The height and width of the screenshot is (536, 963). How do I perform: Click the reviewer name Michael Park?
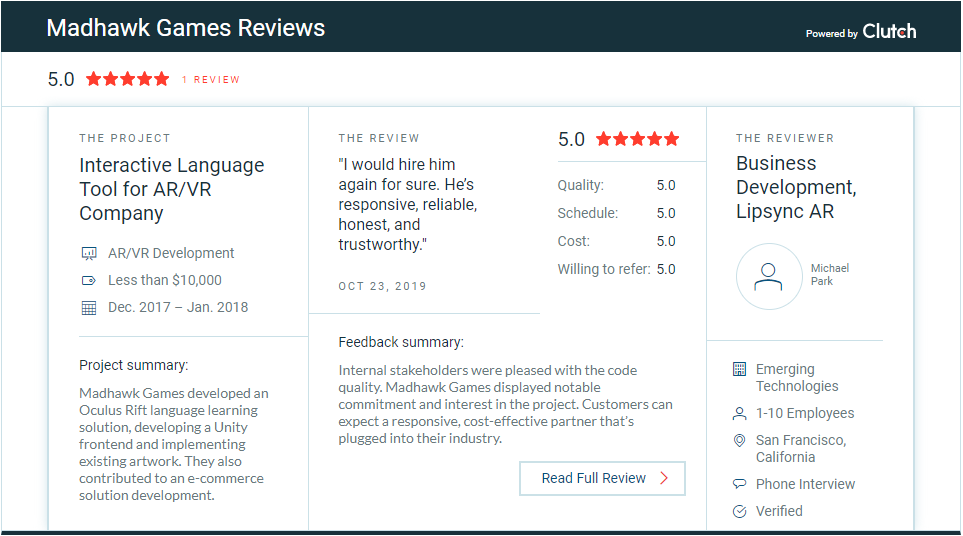tap(830, 275)
